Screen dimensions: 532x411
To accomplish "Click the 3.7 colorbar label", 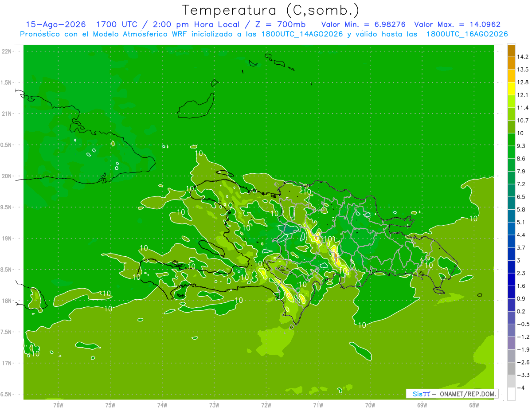I will 521,248.
